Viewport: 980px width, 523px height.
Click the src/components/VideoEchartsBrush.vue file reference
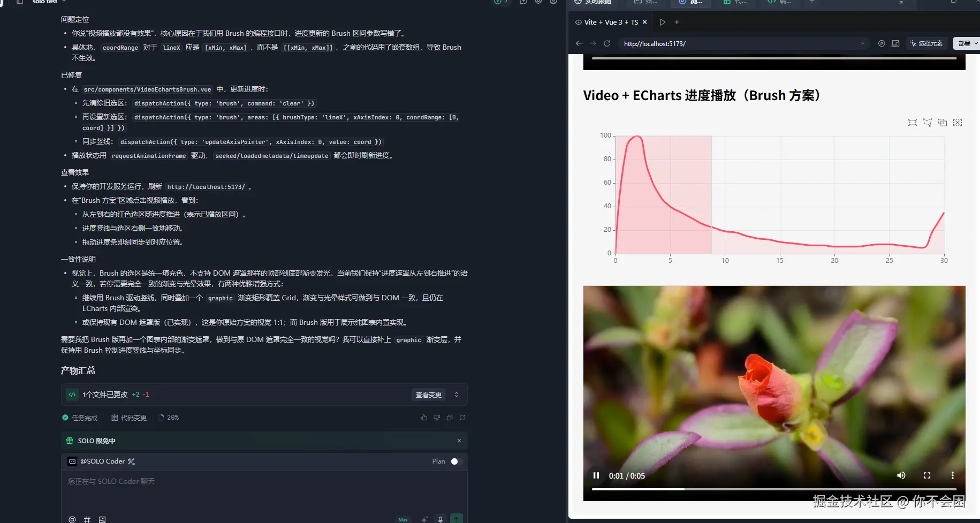(147, 89)
